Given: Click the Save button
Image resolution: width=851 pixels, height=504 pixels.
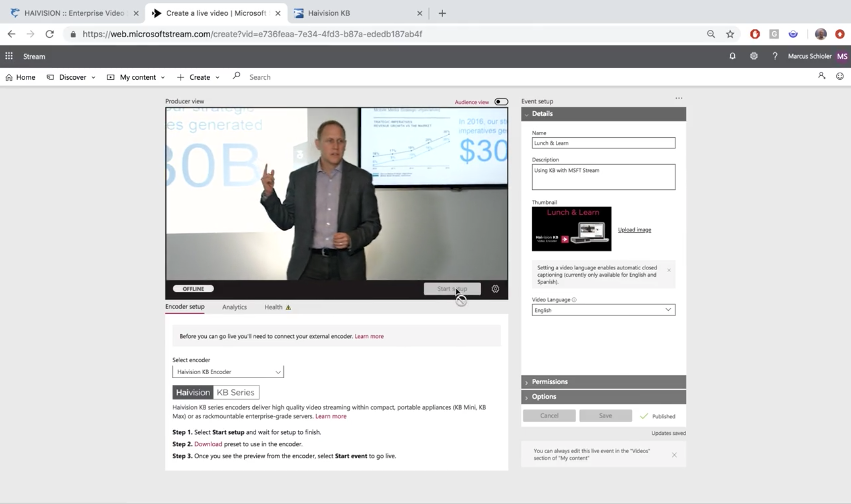Looking at the screenshot, I should click(x=605, y=416).
